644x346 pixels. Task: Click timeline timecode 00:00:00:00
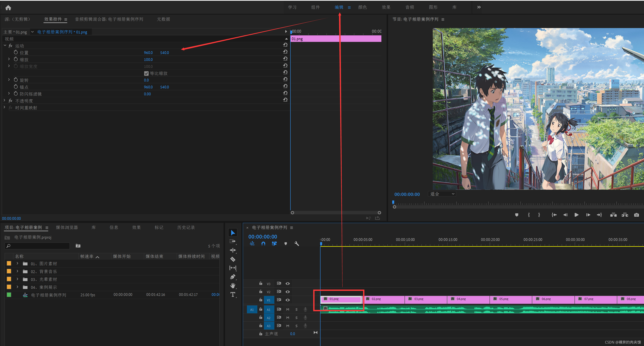pos(262,237)
